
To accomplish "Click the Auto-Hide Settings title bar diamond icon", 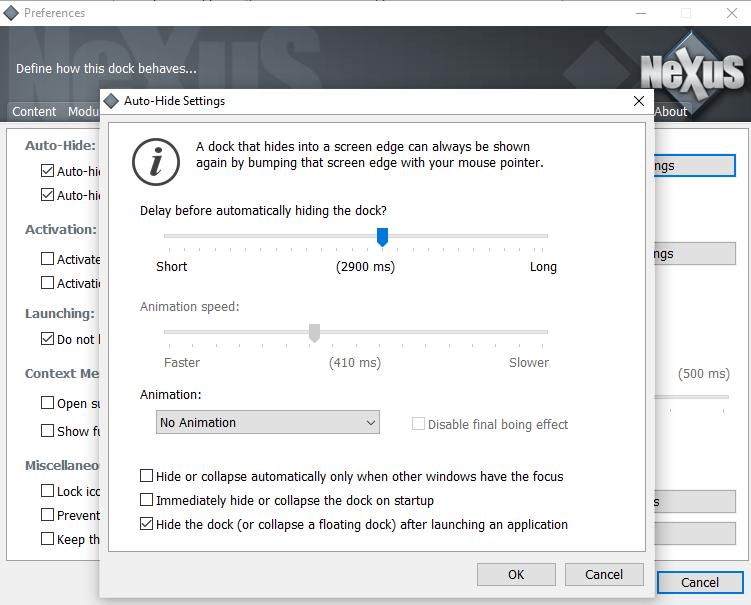I will pos(111,101).
